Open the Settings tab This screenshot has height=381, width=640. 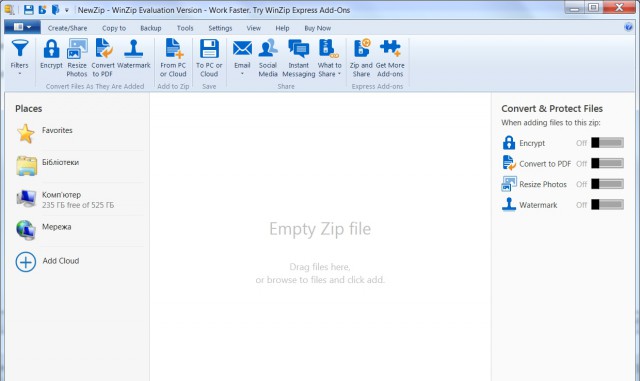tap(220, 28)
